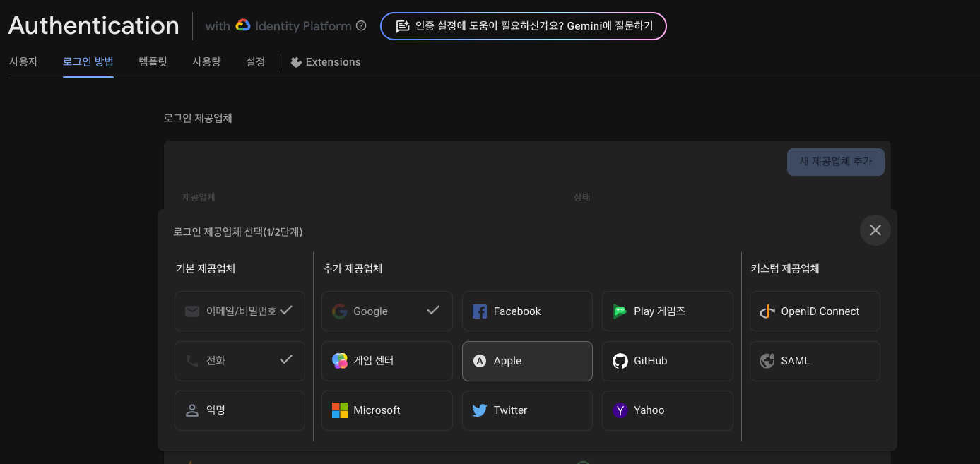Image resolution: width=980 pixels, height=464 pixels.
Task: Select the GitHub provider label
Action: point(651,361)
